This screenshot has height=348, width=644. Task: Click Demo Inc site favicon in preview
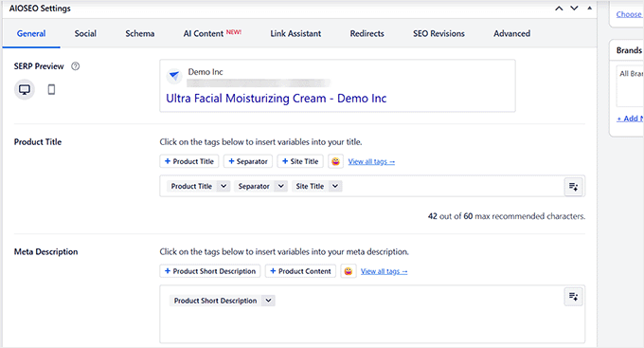[x=174, y=75]
